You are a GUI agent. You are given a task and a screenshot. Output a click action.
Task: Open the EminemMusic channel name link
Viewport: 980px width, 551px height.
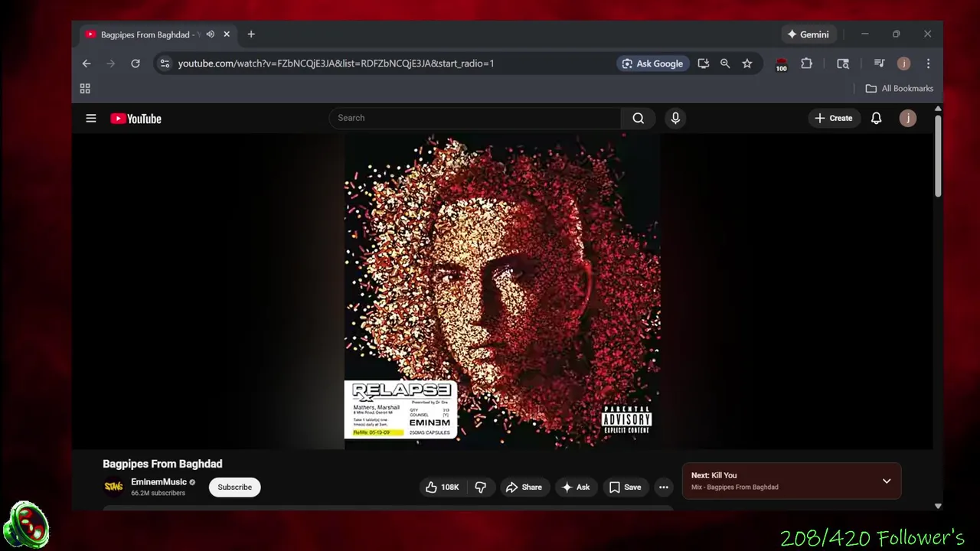158,482
